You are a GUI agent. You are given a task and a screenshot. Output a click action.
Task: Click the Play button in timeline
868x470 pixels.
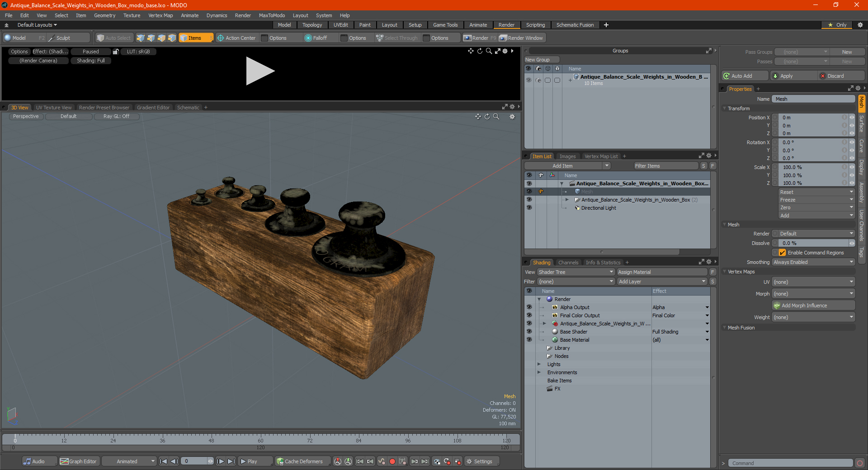pos(255,461)
